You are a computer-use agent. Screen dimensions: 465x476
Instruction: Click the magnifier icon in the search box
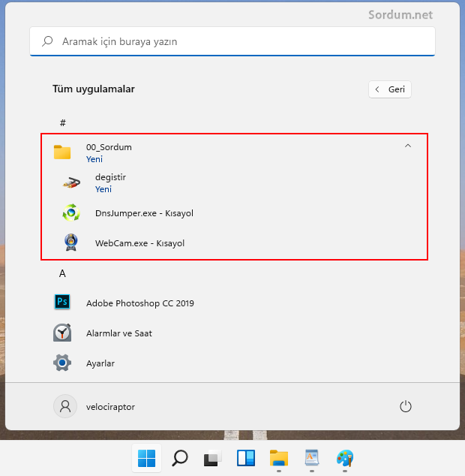47,41
